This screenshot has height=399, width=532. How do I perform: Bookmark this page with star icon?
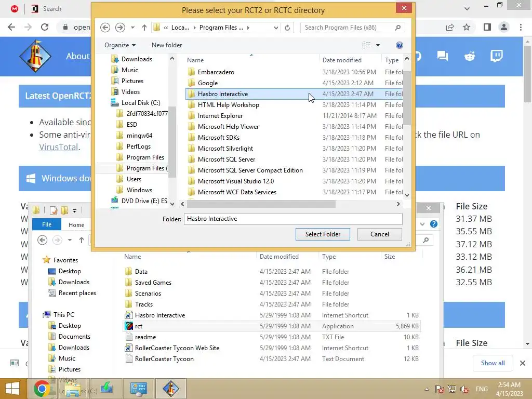click(467, 27)
